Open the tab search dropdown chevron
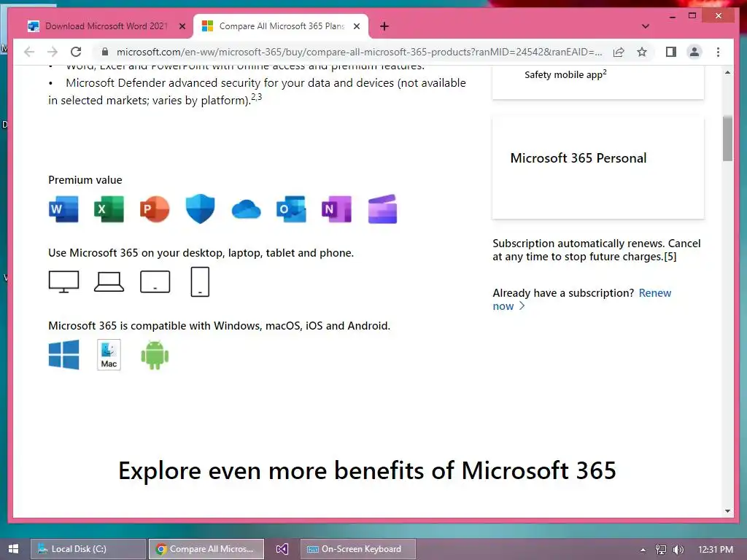Image resolution: width=747 pixels, height=560 pixels. click(x=646, y=26)
